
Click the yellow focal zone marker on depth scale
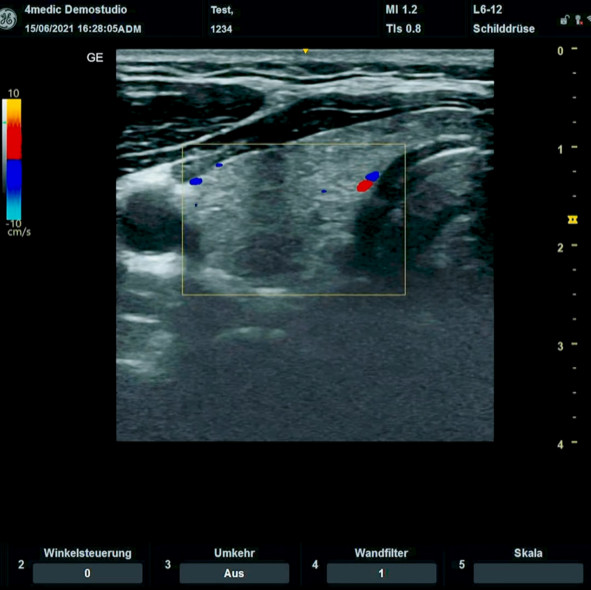coord(573,220)
